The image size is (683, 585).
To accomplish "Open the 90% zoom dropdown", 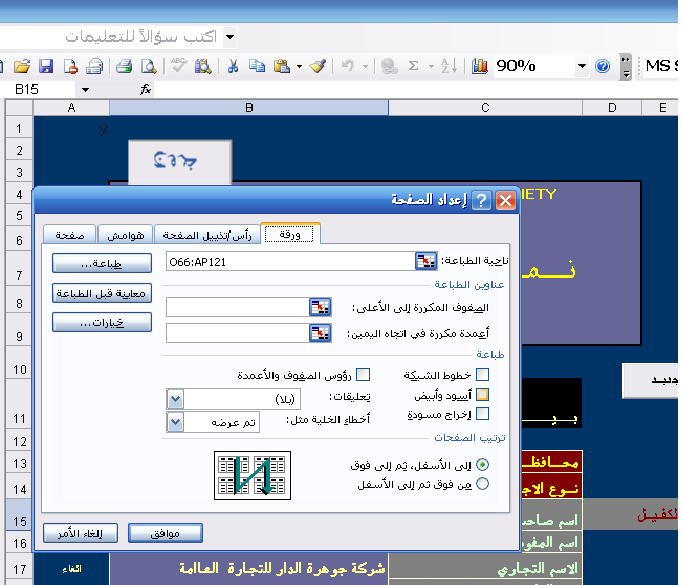I will (x=581, y=67).
